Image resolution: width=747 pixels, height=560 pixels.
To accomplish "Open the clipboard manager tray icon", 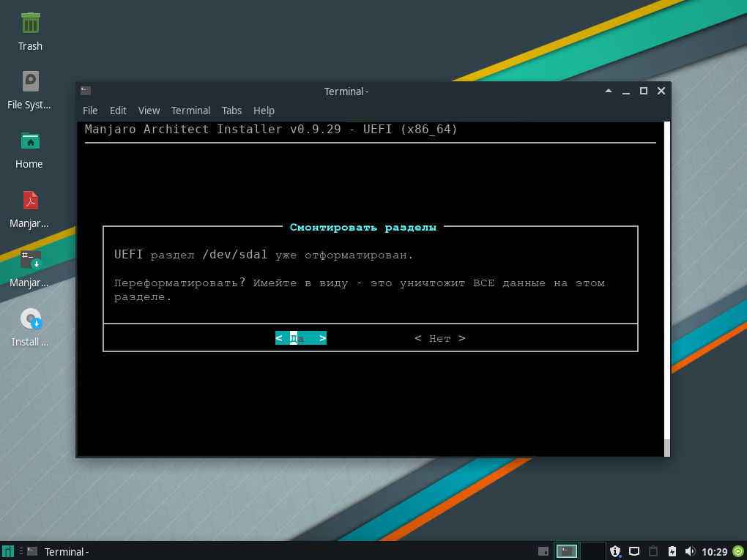I will [x=653, y=551].
